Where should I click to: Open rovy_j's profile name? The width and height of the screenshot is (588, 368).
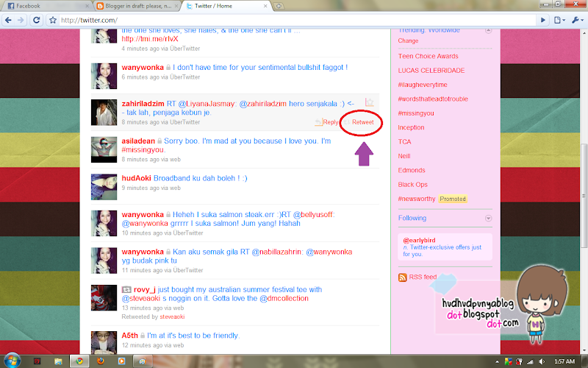144,289
